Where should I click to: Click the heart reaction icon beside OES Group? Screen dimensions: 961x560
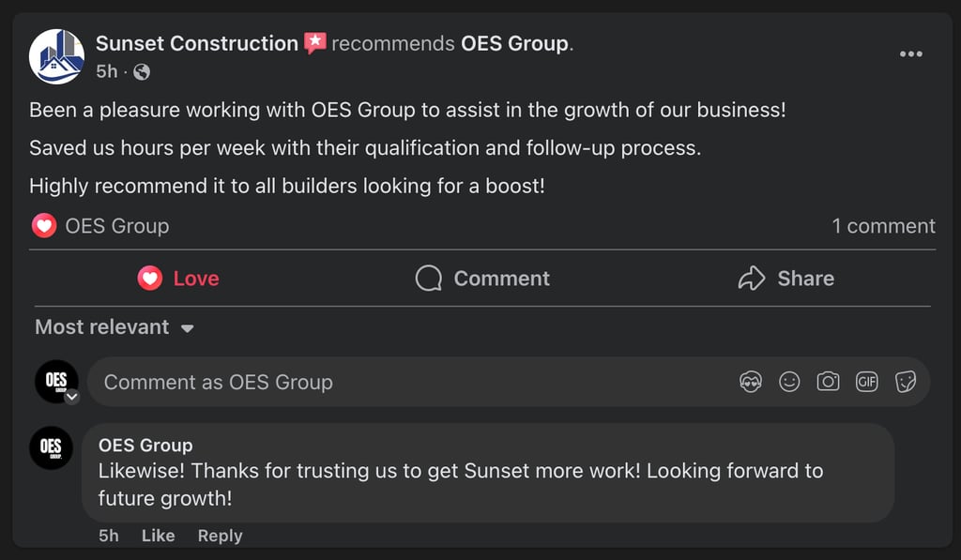[44, 226]
